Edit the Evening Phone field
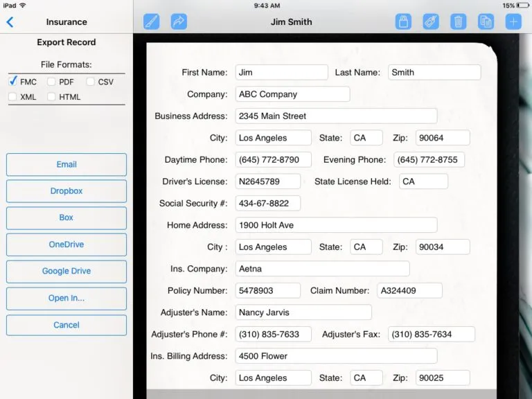532x399 pixels. pos(429,159)
